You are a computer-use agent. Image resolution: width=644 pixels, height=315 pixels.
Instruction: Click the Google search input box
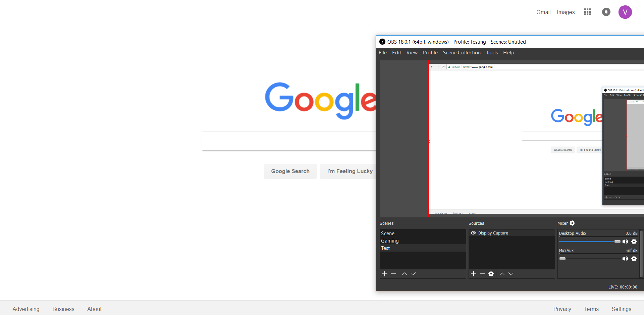(289, 141)
